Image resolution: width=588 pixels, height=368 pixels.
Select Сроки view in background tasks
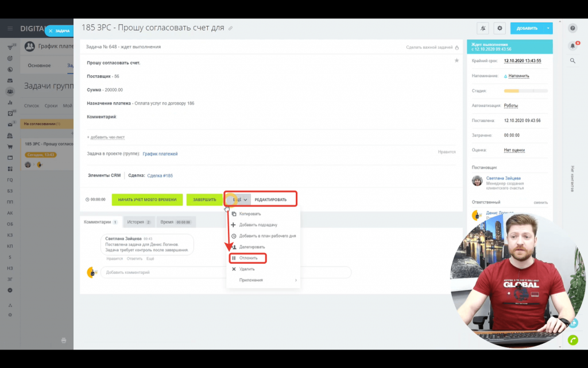[x=51, y=106]
